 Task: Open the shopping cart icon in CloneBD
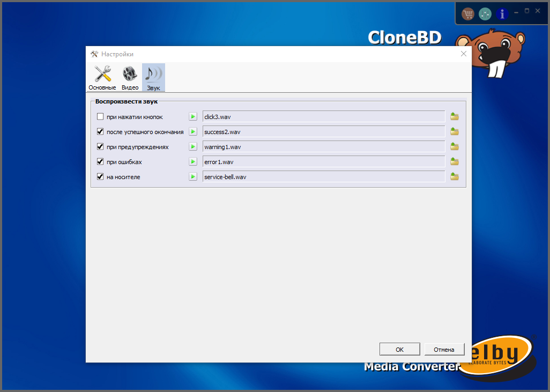[x=468, y=14]
